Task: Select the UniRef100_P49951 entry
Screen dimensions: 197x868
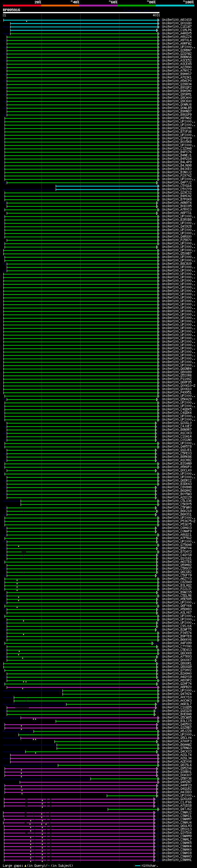Action: click(x=177, y=392)
